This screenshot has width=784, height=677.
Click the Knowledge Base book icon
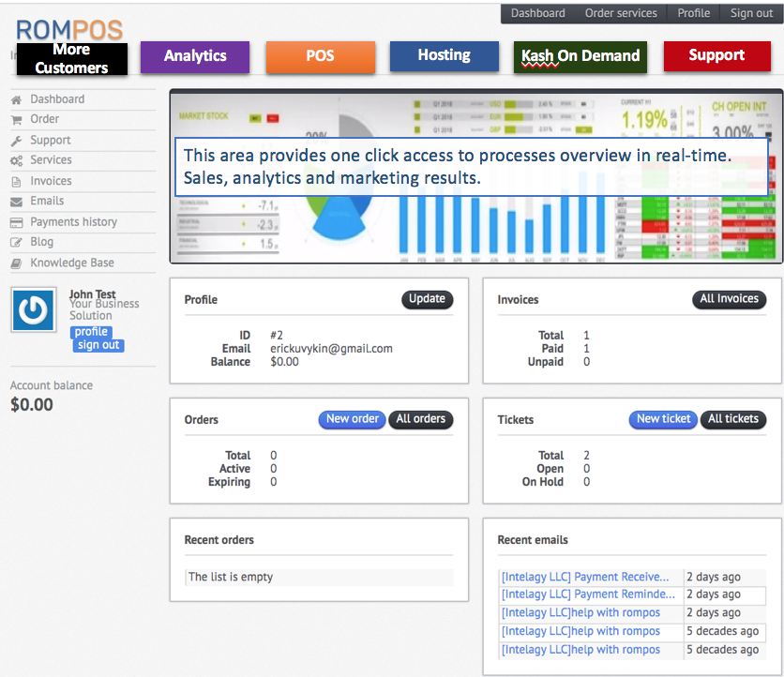click(x=16, y=263)
